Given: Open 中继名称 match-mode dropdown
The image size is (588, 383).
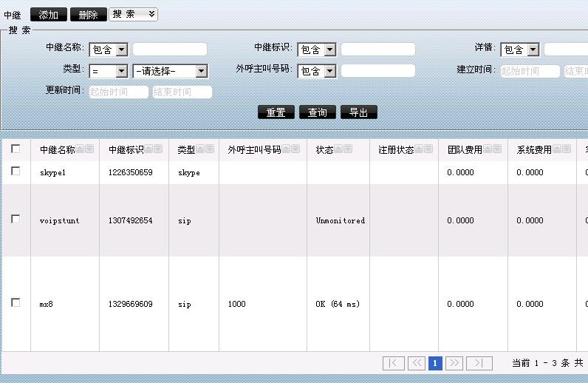Looking at the screenshot, I should 109,50.
